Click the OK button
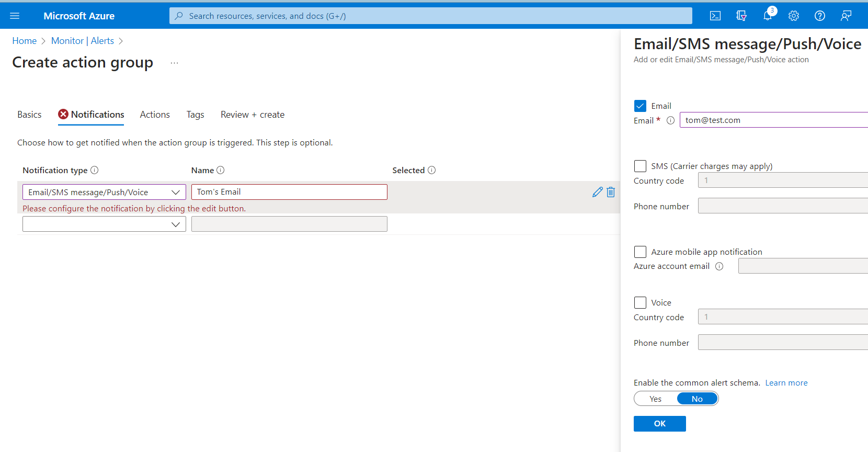This screenshot has width=868, height=452. click(660, 424)
